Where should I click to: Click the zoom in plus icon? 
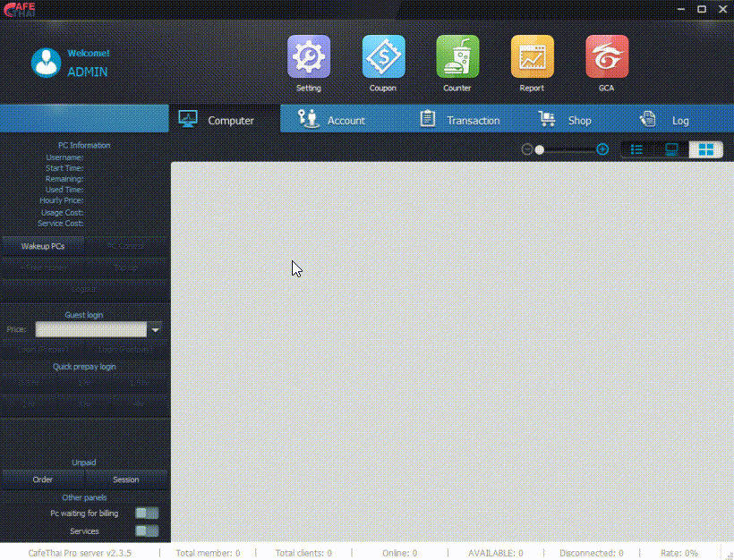[602, 149]
